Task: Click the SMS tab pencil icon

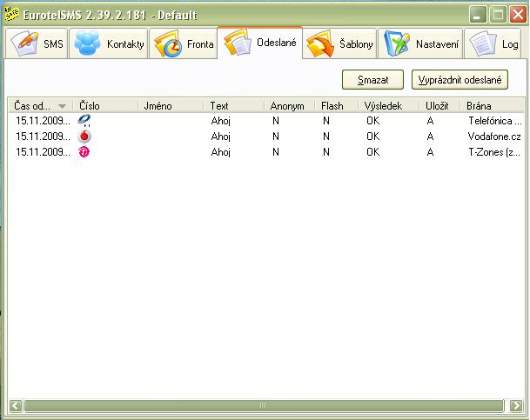Action: pyautogui.click(x=24, y=43)
